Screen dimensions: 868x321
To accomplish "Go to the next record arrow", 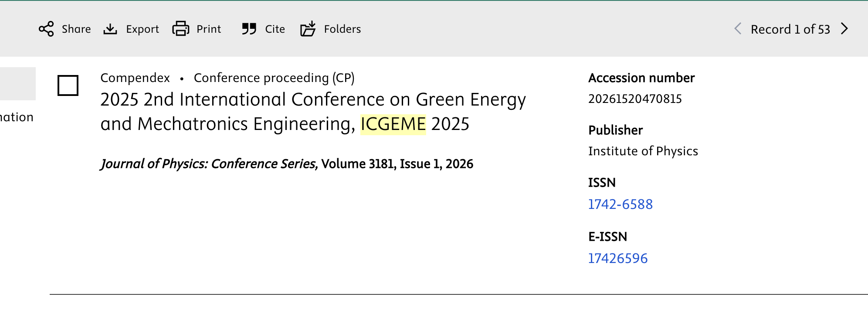I will (844, 29).
